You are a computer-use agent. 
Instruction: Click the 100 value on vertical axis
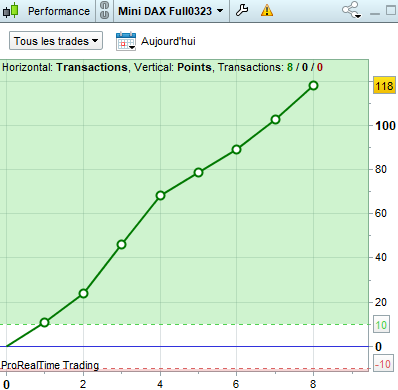point(385,126)
